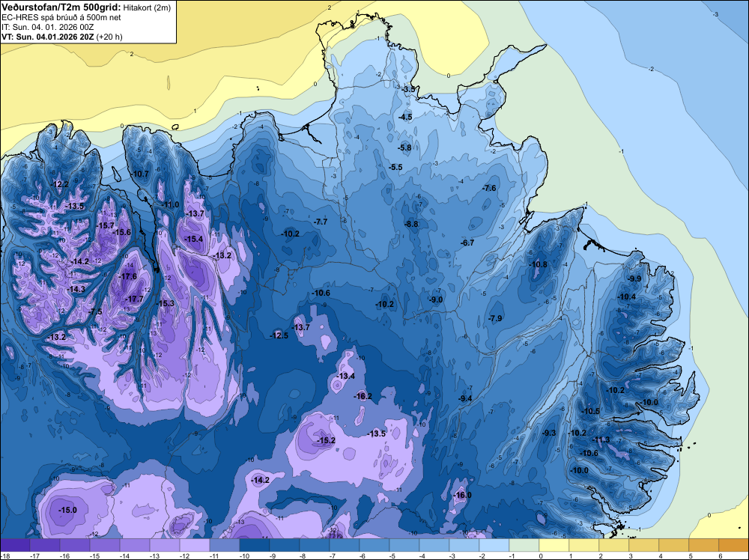Click the -5.5 temperature value

point(396,167)
